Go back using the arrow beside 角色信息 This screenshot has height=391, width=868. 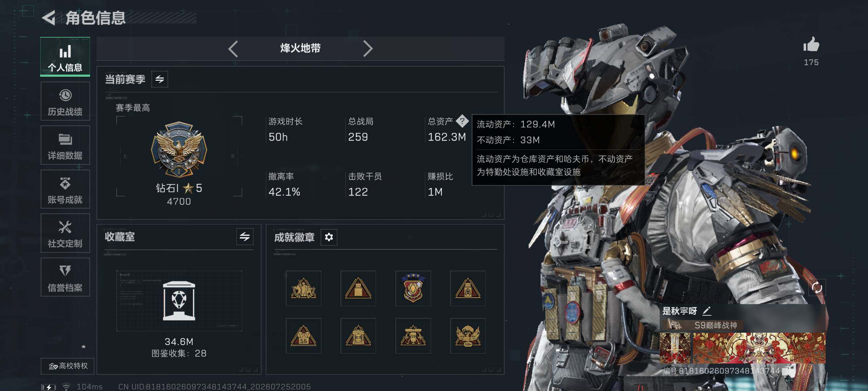point(49,17)
